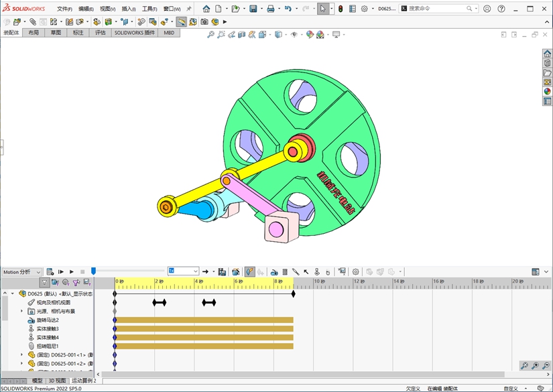The width and height of the screenshot is (553, 392).
Task: Toggle the Autokey button
Action: click(x=249, y=272)
